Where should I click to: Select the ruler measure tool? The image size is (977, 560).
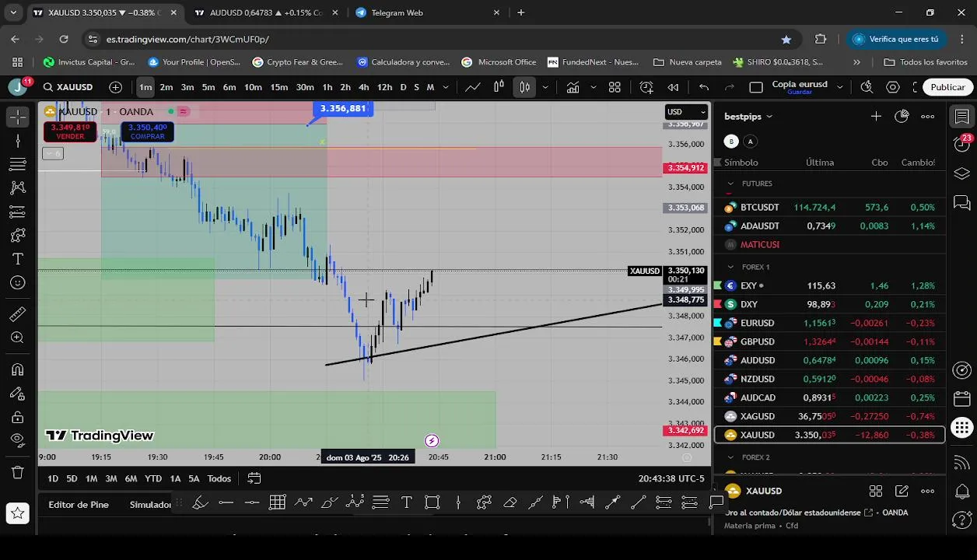coord(18,314)
